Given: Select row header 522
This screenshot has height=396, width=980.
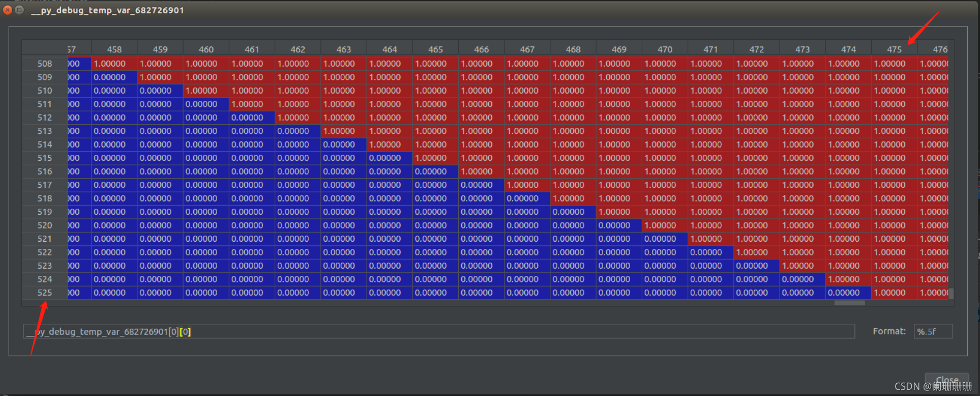Looking at the screenshot, I should pyautogui.click(x=45, y=252).
